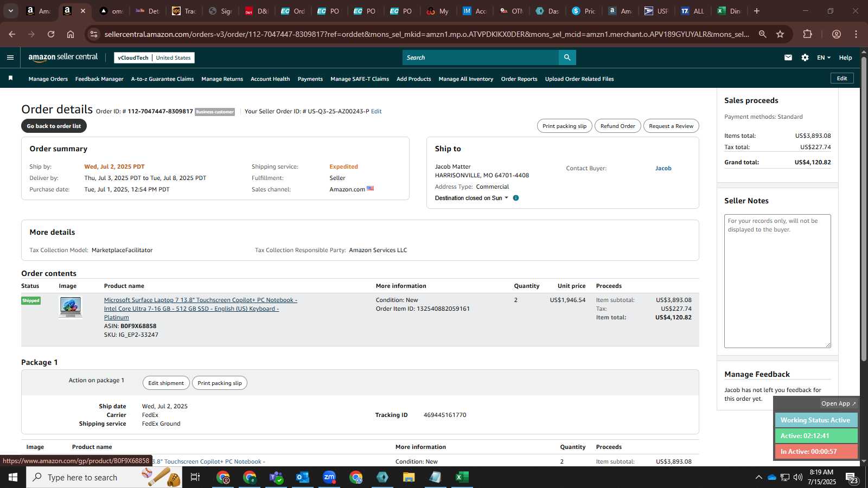Click the Working Status: Active bar
The width and height of the screenshot is (868, 488).
pos(816,420)
